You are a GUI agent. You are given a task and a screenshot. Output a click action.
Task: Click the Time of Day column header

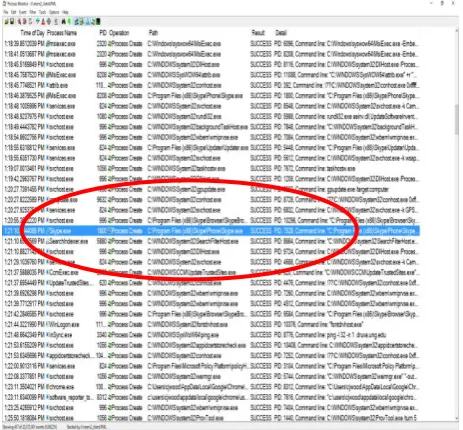32,33
